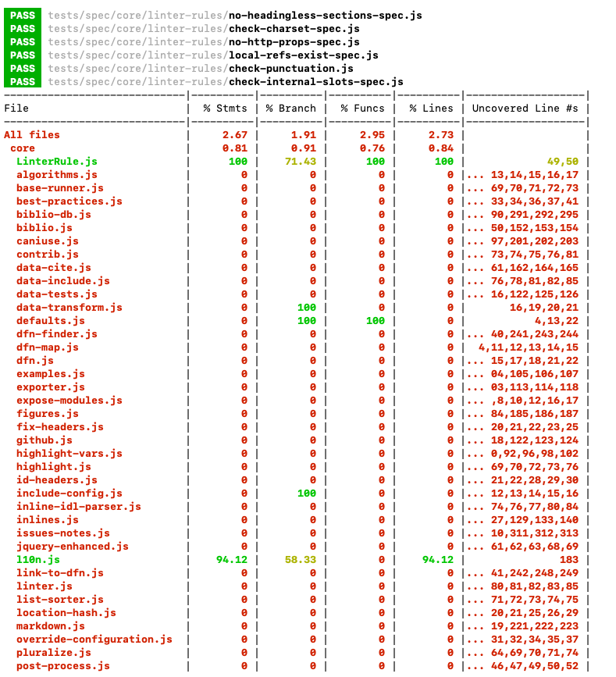
Task: Click the override-configuration.js file name
Action: point(94,640)
